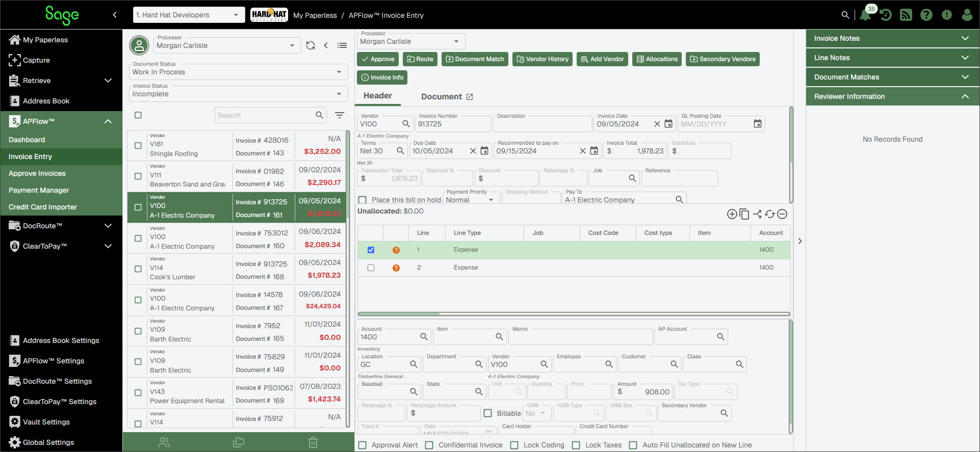The image size is (980, 452).
Task: Select the Shingle Roofing invoice checkbox
Action: 138,146
